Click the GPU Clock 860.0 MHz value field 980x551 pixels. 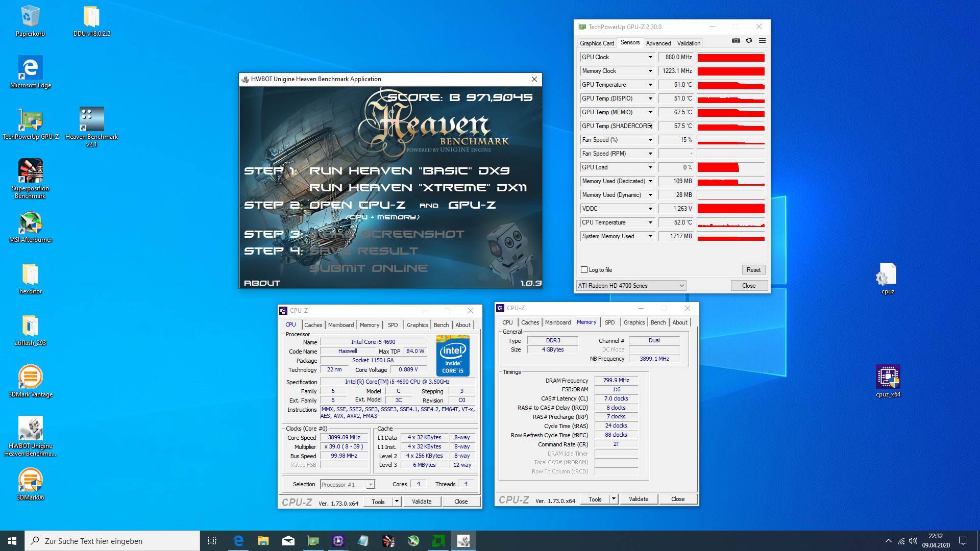[x=676, y=57]
